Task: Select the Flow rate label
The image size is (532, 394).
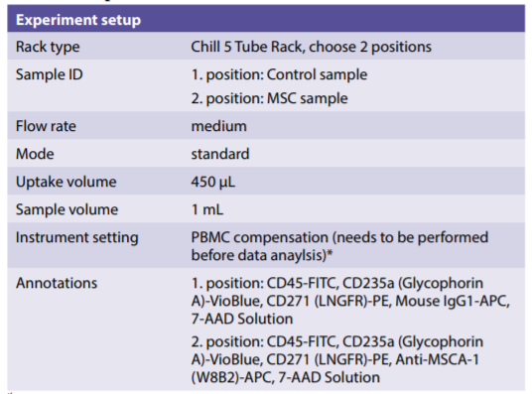Action: 46,126
